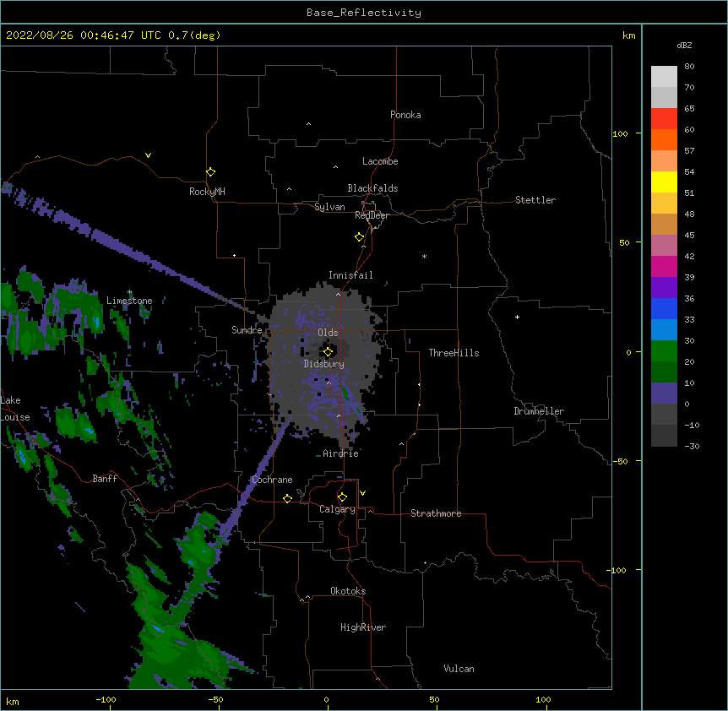Click the km unit label at top right

(628, 35)
